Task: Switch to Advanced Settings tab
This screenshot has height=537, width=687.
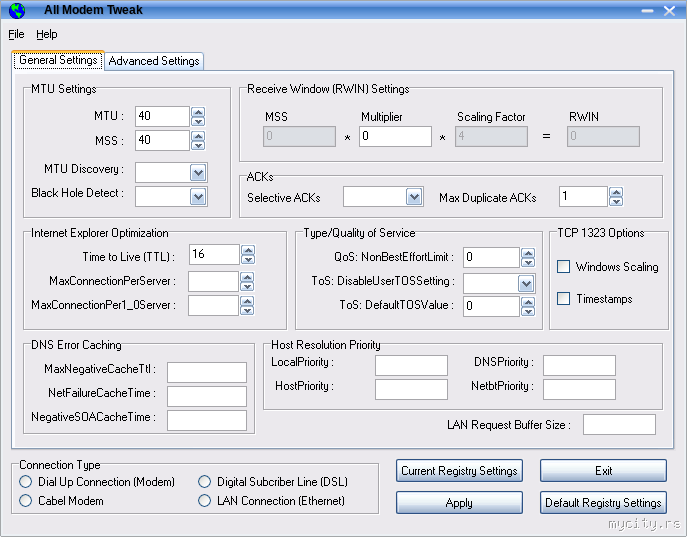Action: (154, 61)
